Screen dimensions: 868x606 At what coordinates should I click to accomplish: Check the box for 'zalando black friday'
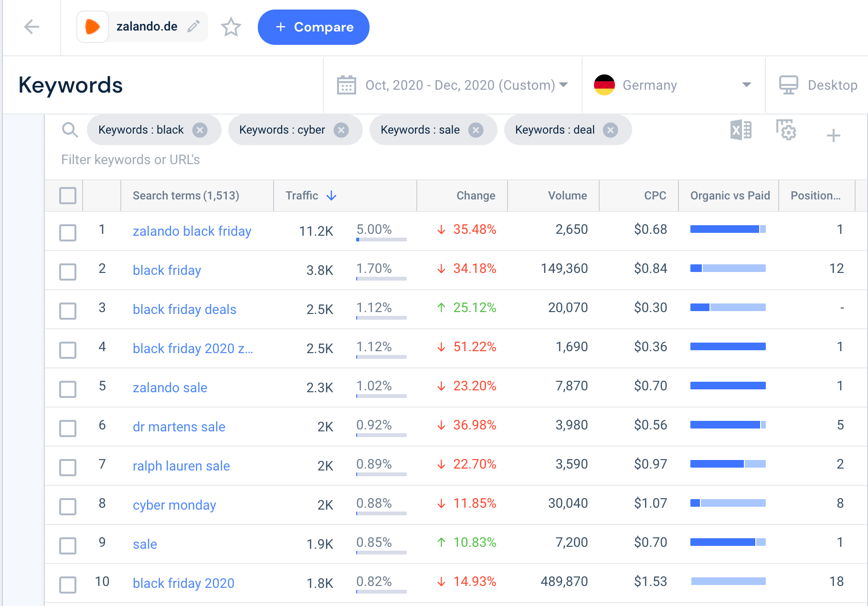pyautogui.click(x=68, y=233)
